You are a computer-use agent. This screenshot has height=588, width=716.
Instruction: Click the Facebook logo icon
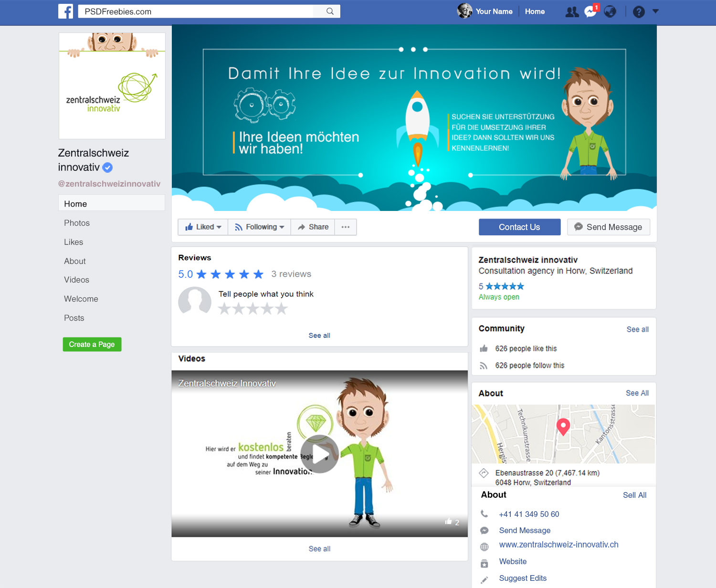click(x=66, y=11)
